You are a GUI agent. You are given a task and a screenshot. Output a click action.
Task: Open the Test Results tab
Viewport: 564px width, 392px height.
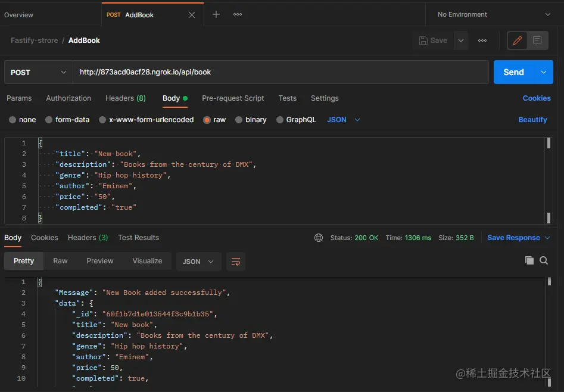[x=138, y=237]
